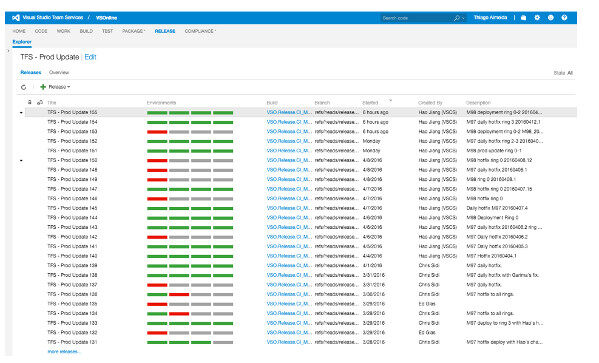Switch to the Overview tab
The width and height of the screenshot is (599, 363).
pos(59,72)
